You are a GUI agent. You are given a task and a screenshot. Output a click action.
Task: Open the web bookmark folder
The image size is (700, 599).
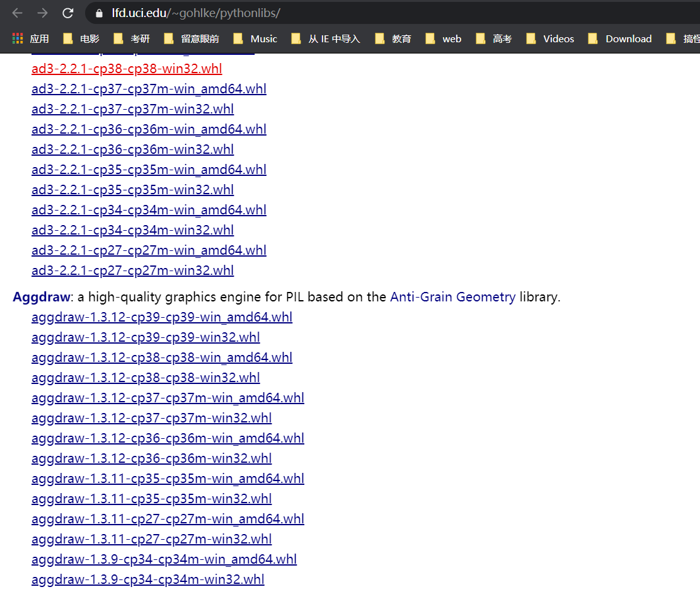tap(444, 39)
